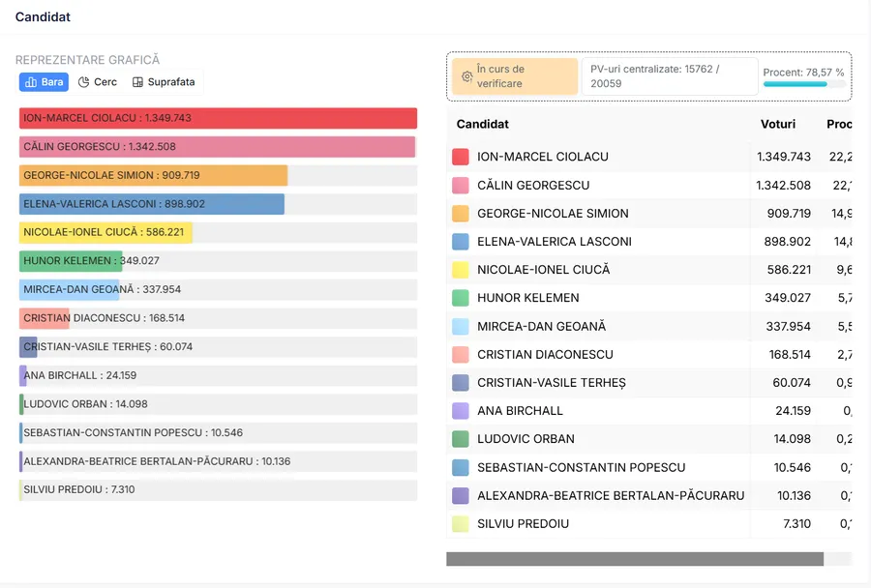The height and width of the screenshot is (588, 871).
Task: Switch to Cerc pie chart view
Action: coord(98,82)
